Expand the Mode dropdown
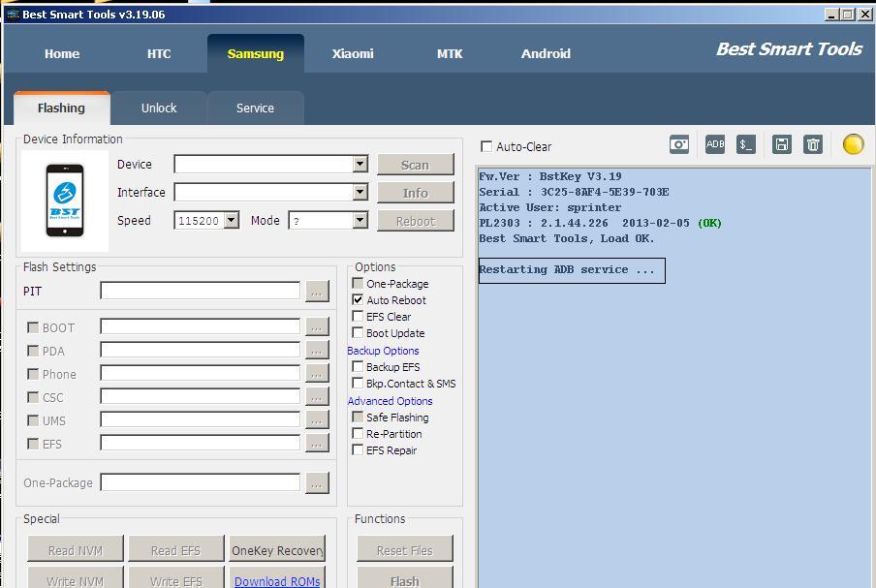876x588 pixels. (x=360, y=221)
